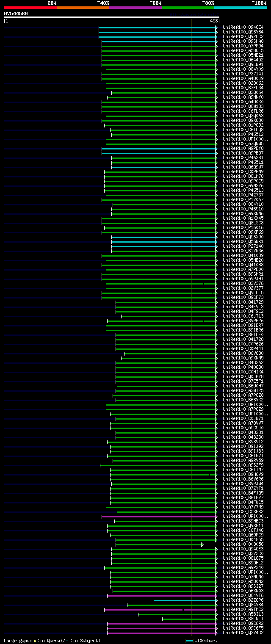Select the UniRef100_A9S2F9 label

point(243,465)
